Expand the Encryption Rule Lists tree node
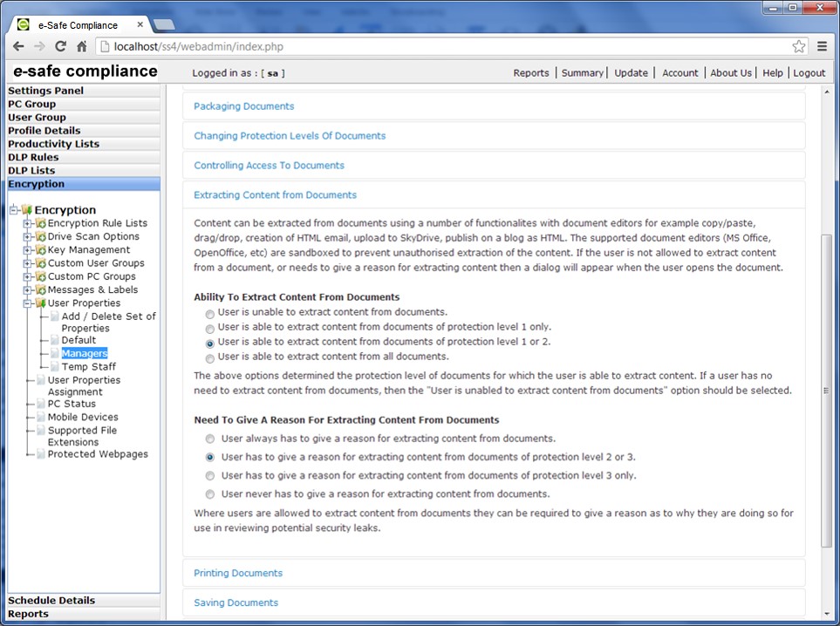 coord(28,224)
